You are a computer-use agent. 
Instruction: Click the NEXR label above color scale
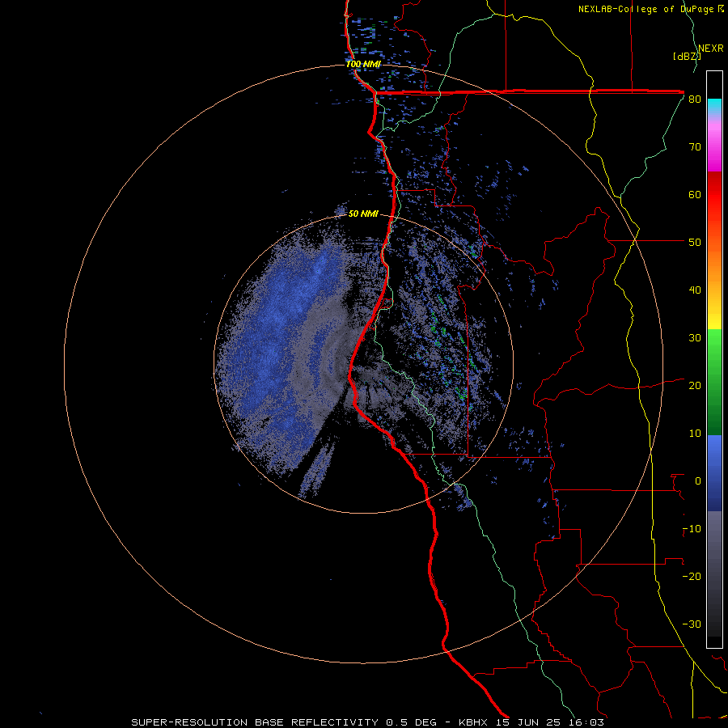711,49
